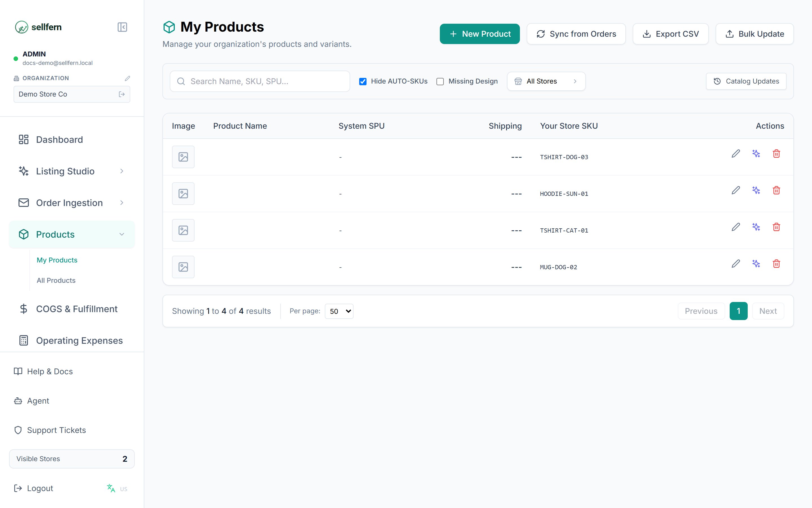Open image placeholder for MUG-DOG-02
Screen dimensions: 812x508
pos(183,267)
